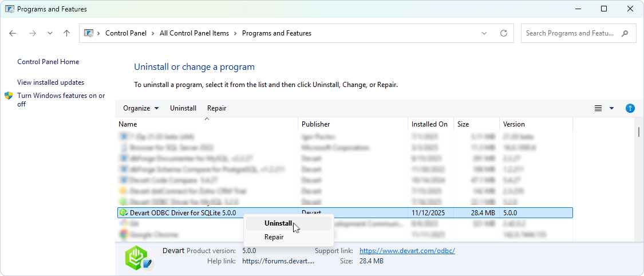Sort by the Version column header

coord(536,124)
